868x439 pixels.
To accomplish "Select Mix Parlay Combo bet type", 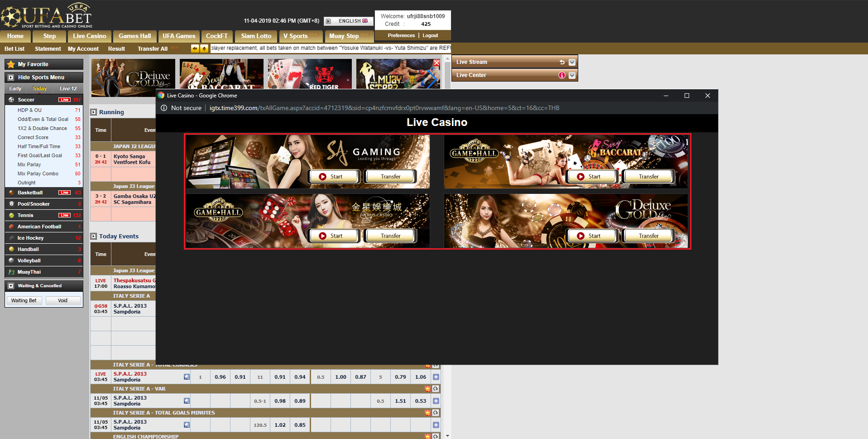I will (38, 174).
